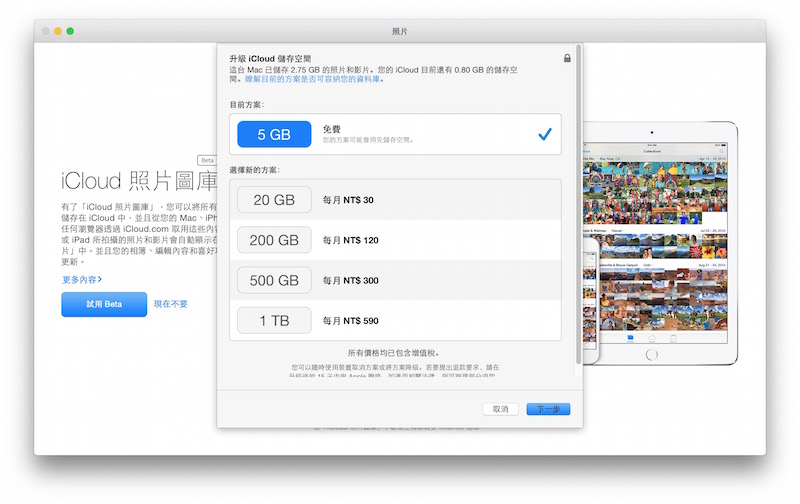Click the yellow minimize window button
The width and height of the screenshot is (800, 504).
coord(58,31)
